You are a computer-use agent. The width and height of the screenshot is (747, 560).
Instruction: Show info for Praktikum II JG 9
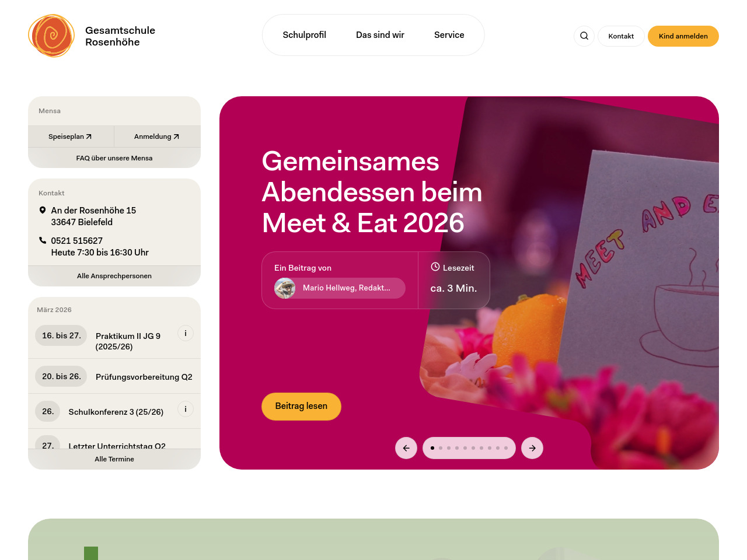coord(186,333)
